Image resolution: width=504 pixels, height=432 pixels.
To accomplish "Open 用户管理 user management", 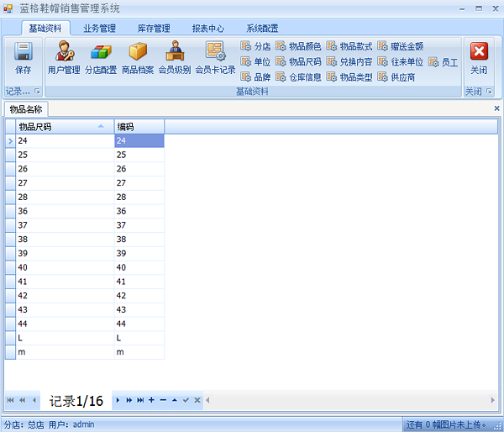I will click(x=64, y=57).
